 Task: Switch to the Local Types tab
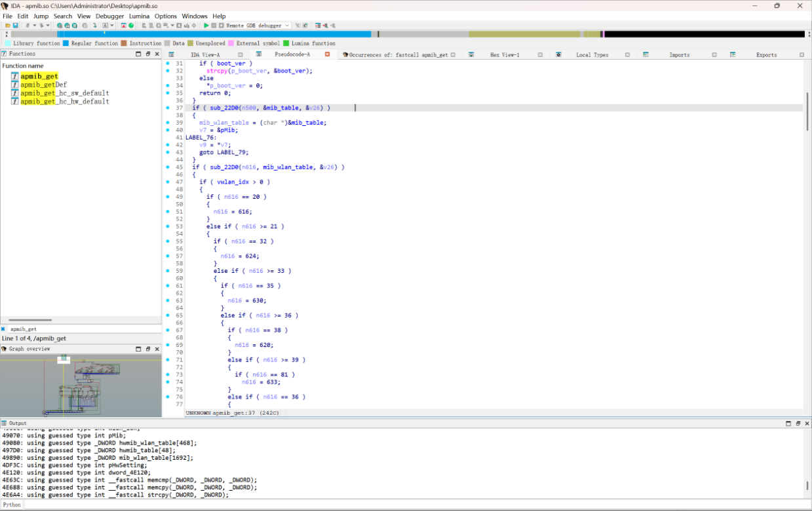click(592, 55)
